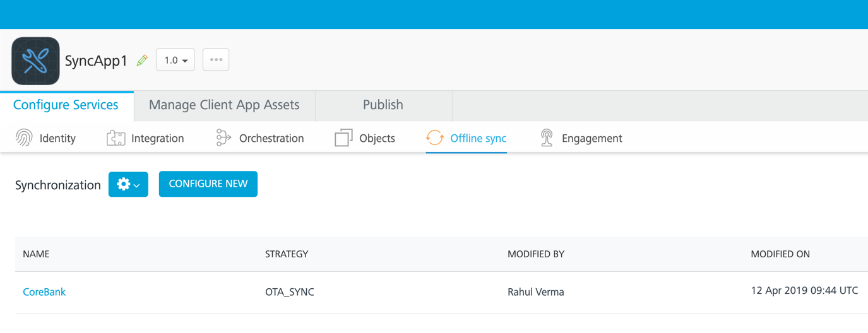Open the Publish tab

(383, 105)
